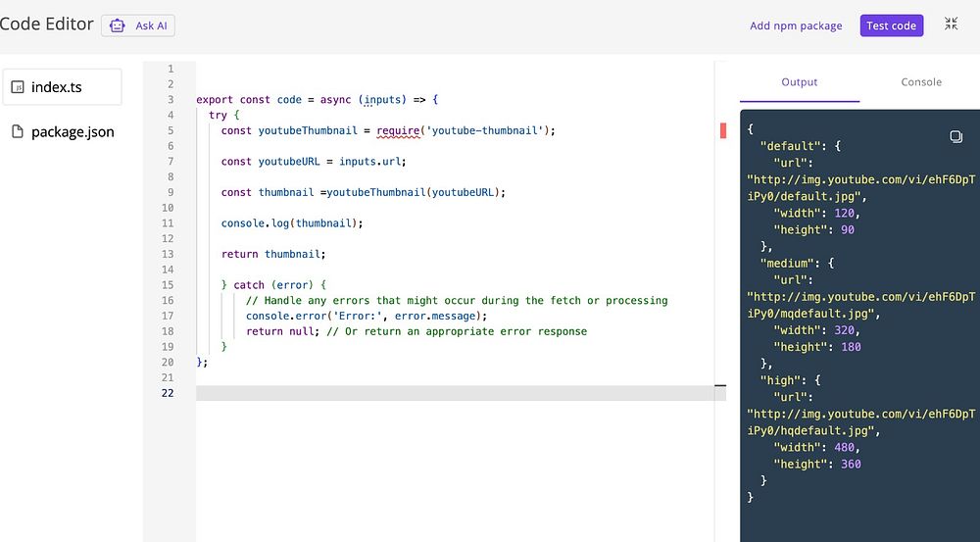Click "medium" key in the output JSON
Image resolution: width=980 pixels, height=542 pixels.
pos(788,264)
